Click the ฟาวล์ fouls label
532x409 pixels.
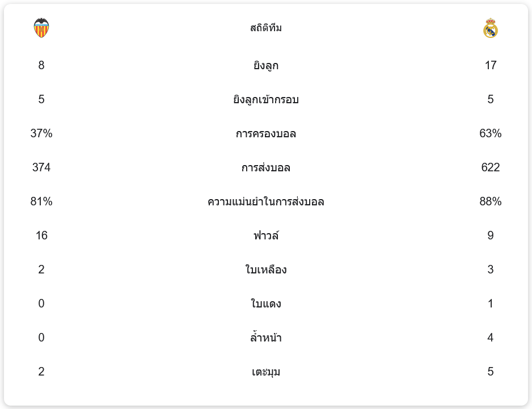click(x=265, y=236)
